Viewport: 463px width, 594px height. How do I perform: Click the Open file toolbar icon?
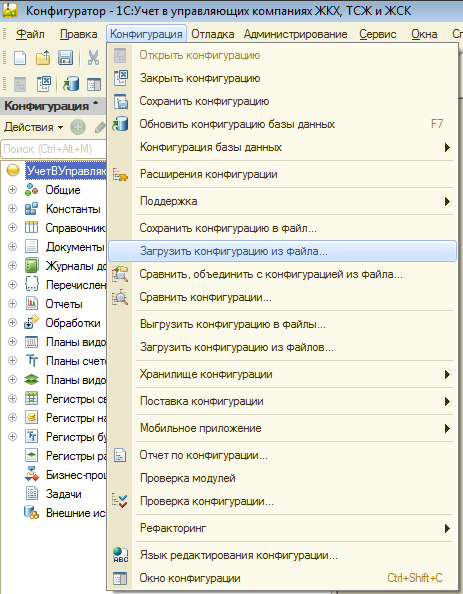(43, 58)
